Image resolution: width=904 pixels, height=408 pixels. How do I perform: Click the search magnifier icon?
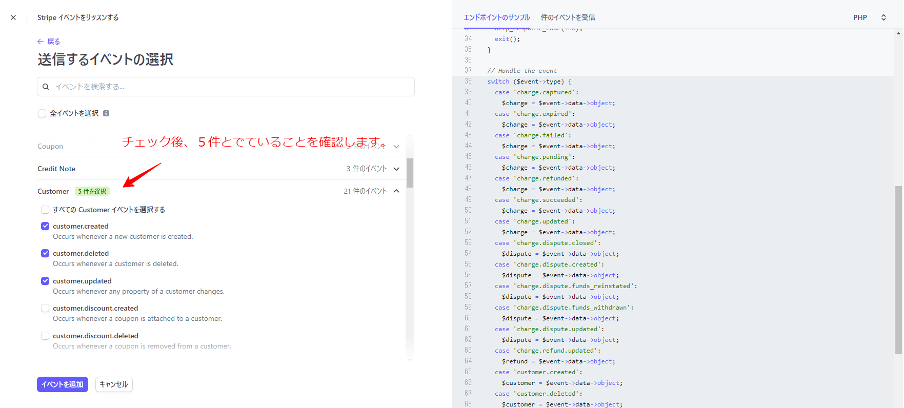[47, 88]
